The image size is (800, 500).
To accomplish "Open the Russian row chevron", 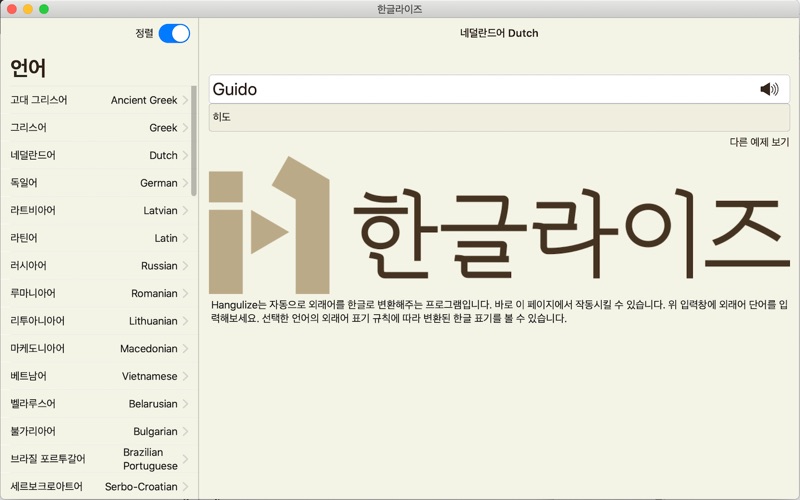I will [x=185, y=265].
